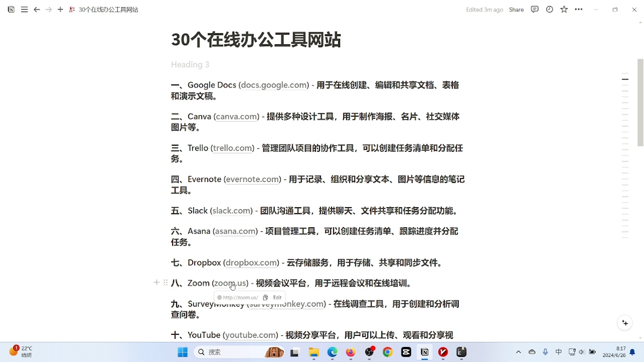This screenshot has height=362, width=644.
Task: Open Microsoft Edge from taskbar
Action: tap(332, 352)
